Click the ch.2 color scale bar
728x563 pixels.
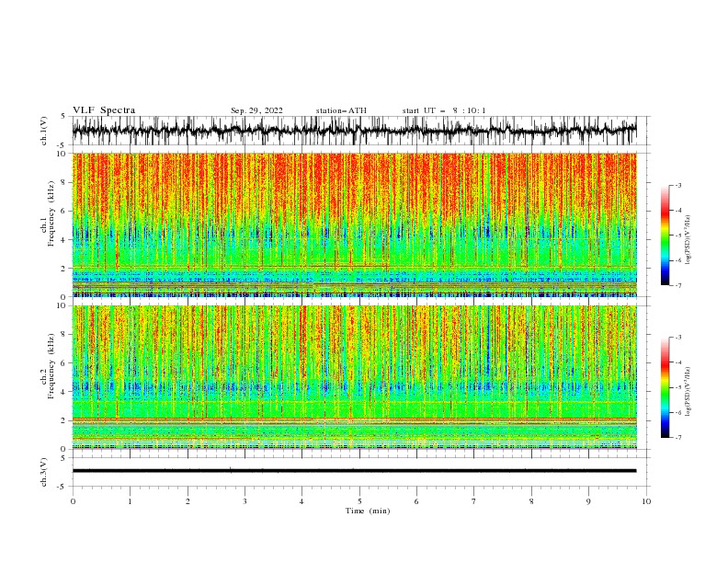665,387
